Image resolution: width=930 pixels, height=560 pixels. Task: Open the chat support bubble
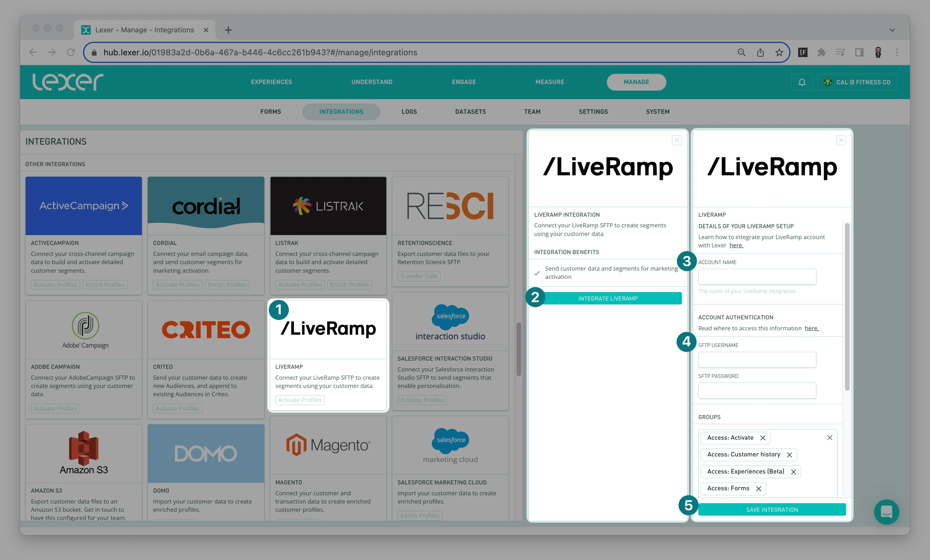(x=886, y=512)
